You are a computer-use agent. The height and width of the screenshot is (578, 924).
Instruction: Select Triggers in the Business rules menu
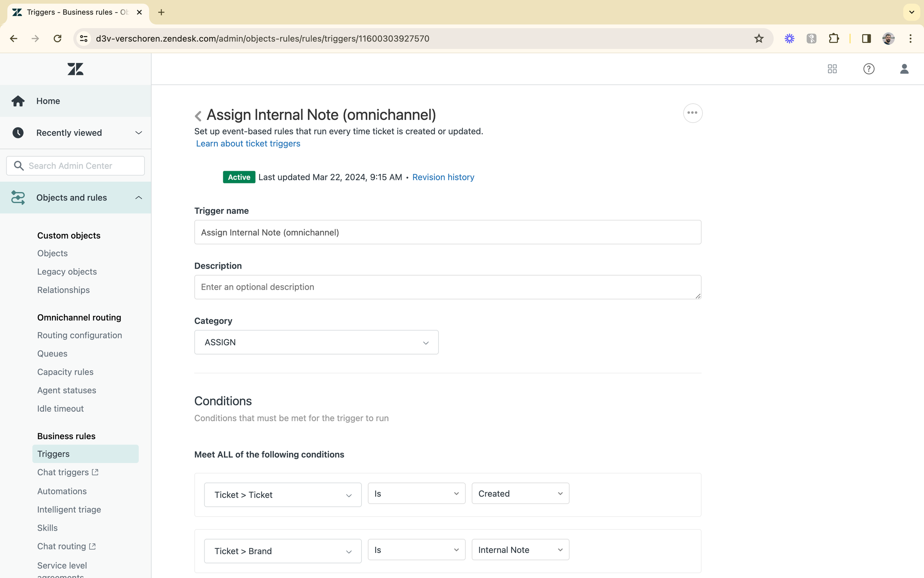point(53,454)
